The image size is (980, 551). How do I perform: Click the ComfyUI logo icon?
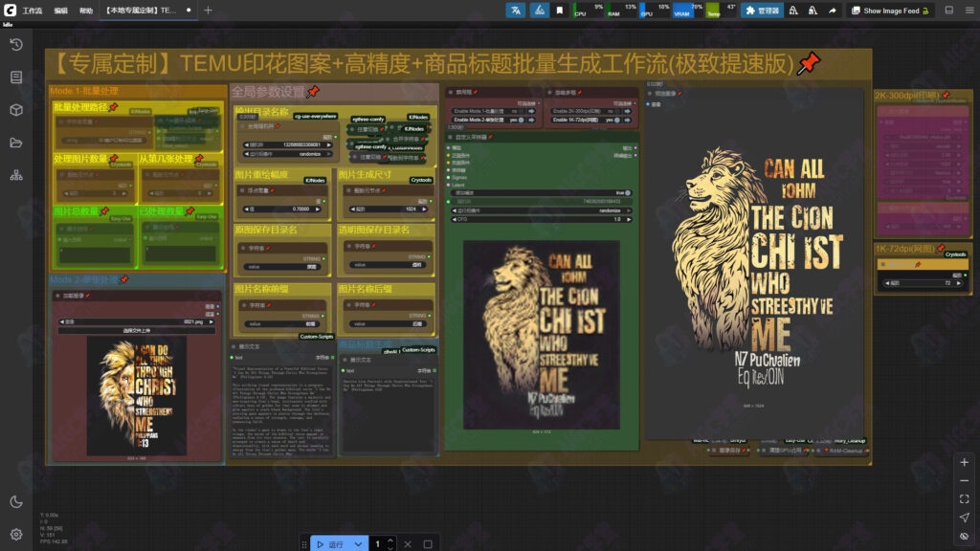[10, 10]
